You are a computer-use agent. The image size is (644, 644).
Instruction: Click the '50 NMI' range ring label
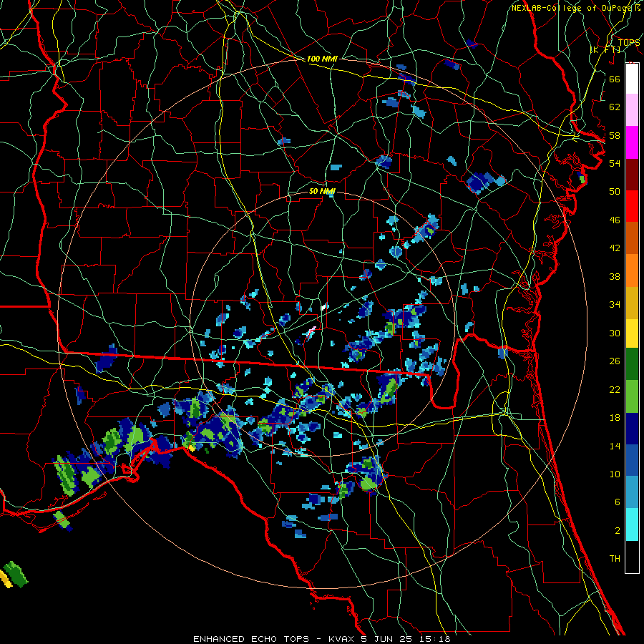(322, 192)
